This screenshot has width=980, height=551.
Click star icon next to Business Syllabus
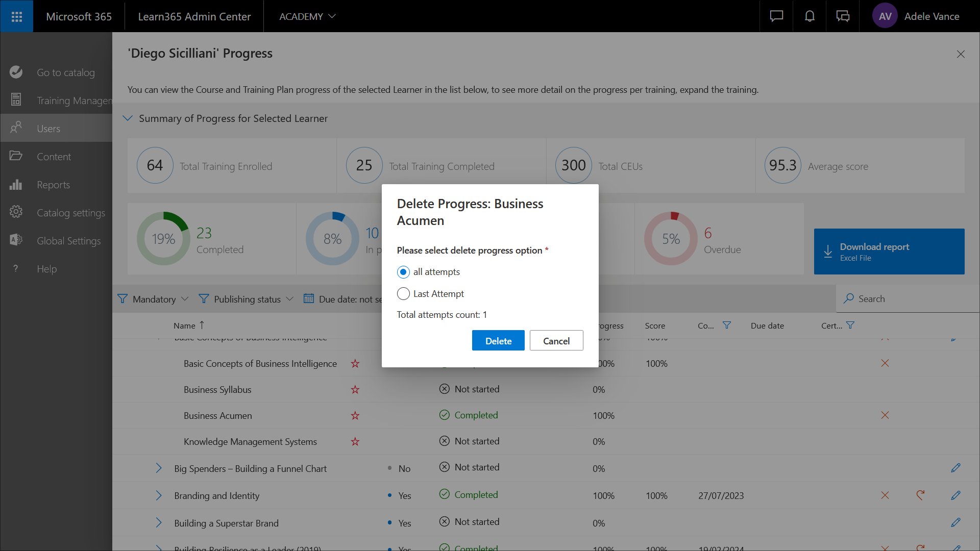pos(355,390)
